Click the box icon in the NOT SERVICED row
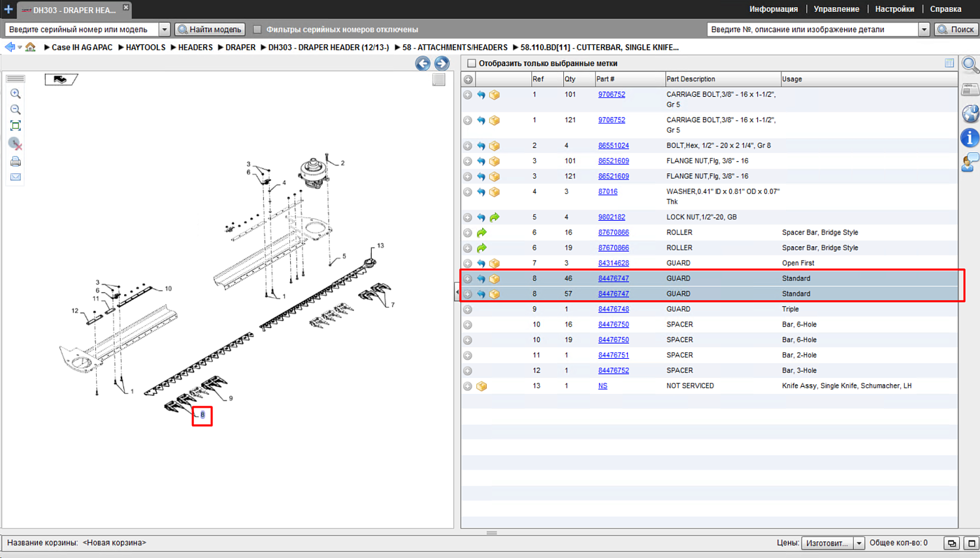The height and width of the screenshot is (558, 980). pyautogui.click(x=482, y=386)
